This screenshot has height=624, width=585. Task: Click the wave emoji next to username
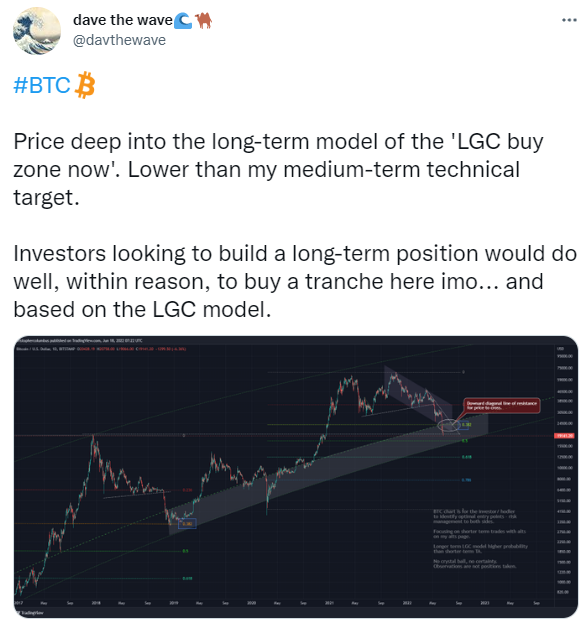(183, 20)
